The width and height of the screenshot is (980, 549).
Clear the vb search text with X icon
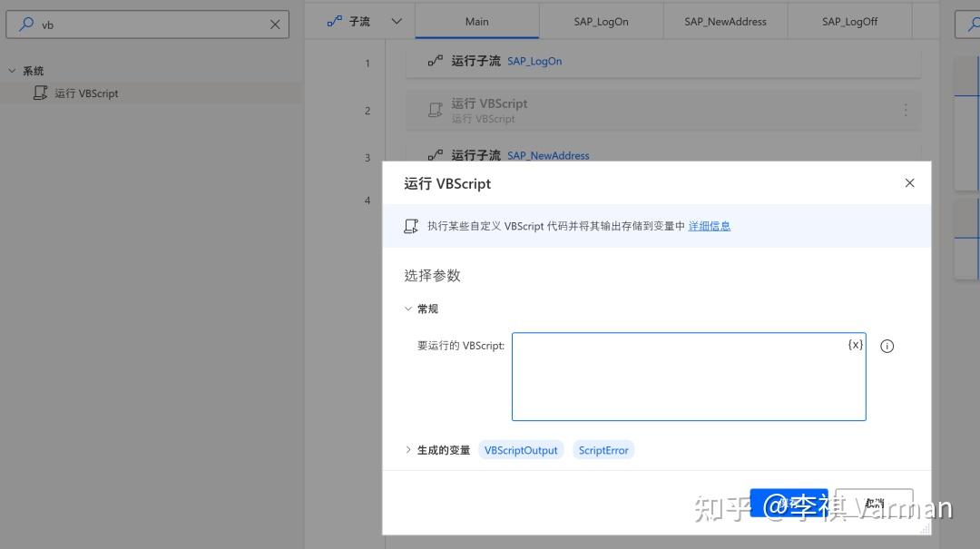point(274,25)
